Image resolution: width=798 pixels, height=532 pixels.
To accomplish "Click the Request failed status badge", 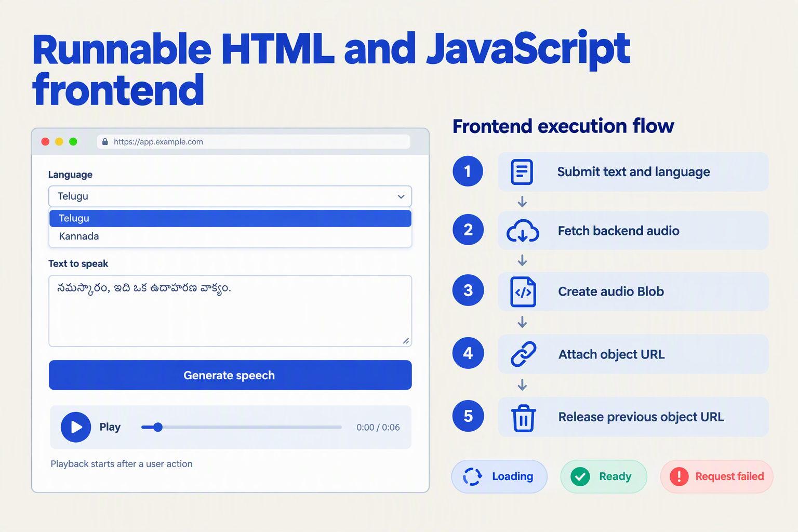I will (x=716, y=476).
